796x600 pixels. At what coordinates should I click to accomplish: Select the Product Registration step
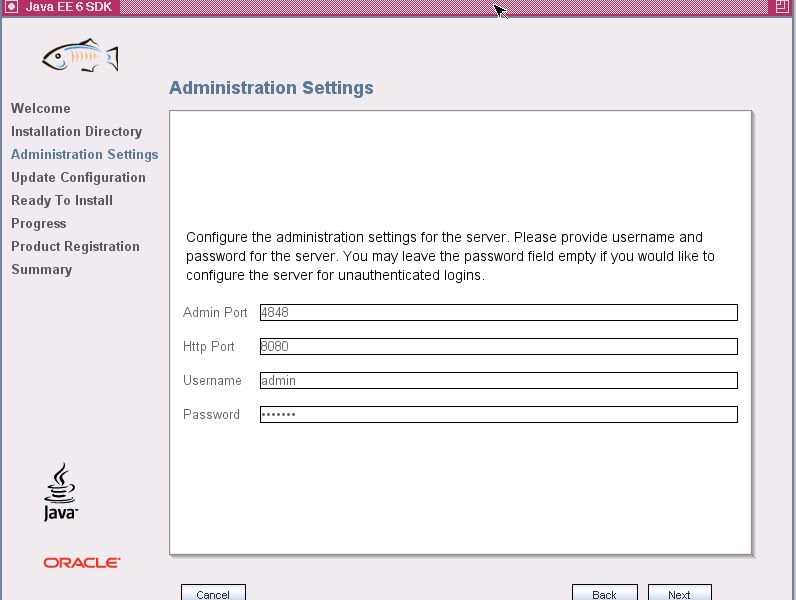tap(75, 246)
